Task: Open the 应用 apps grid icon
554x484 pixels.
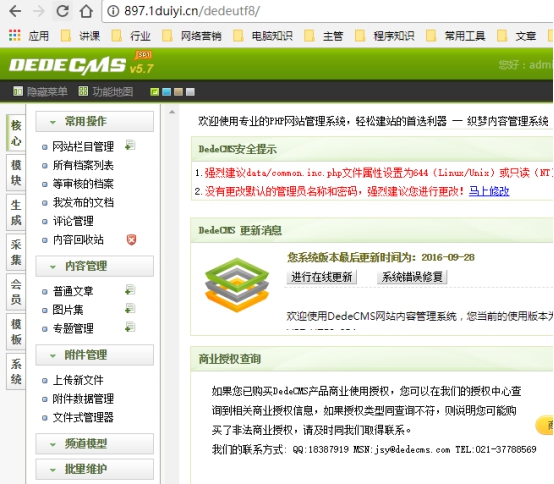Action: pos(14,35)
